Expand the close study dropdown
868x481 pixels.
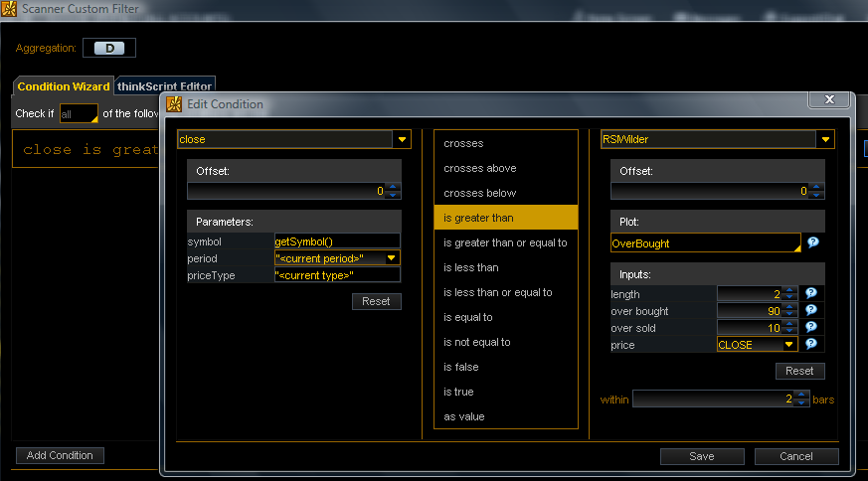click(x=402, y=139)
